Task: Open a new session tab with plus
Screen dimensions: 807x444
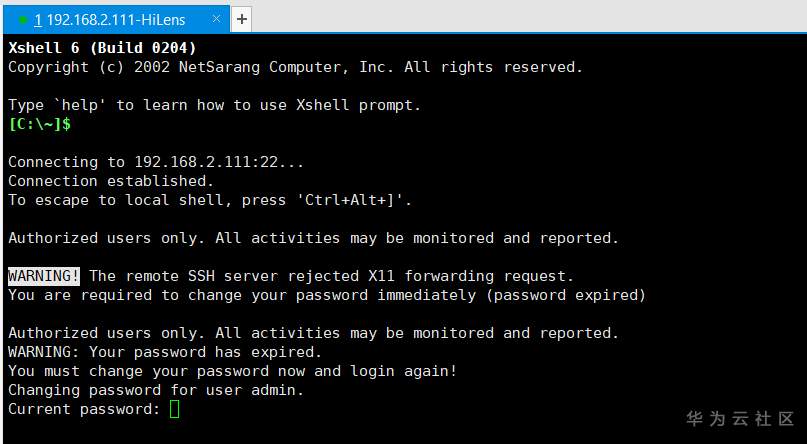Action: click(x=242, y=19)
